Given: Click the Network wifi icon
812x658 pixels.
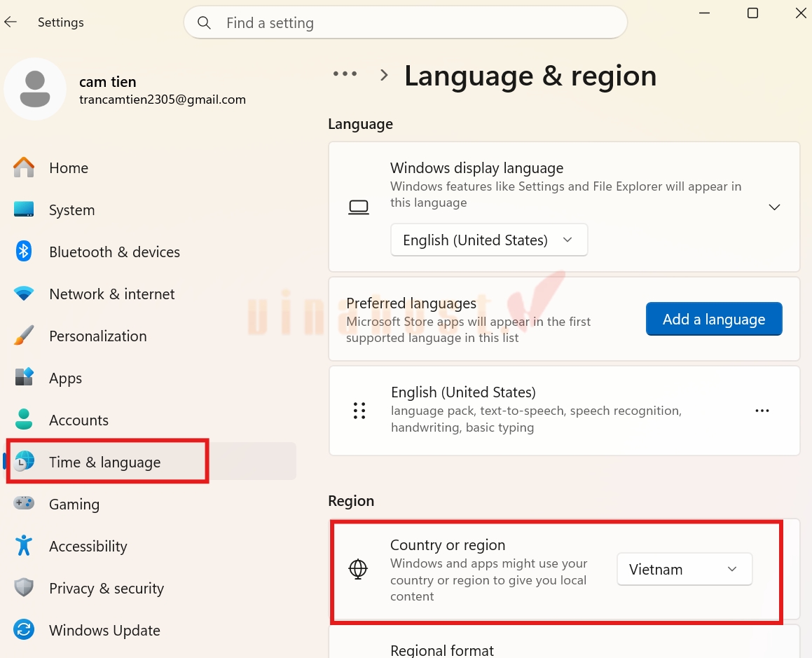Looking at the screenshot, I should coord(24,294).
